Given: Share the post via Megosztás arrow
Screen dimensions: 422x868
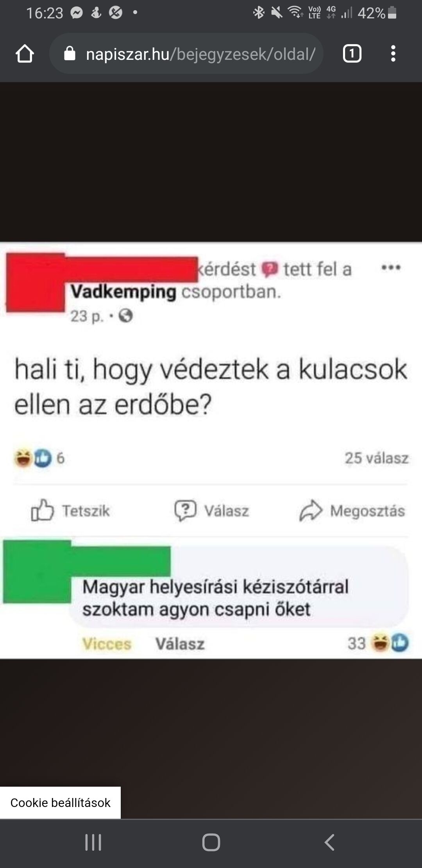Looking at the screenshot, I should click(x=352, y=511).
